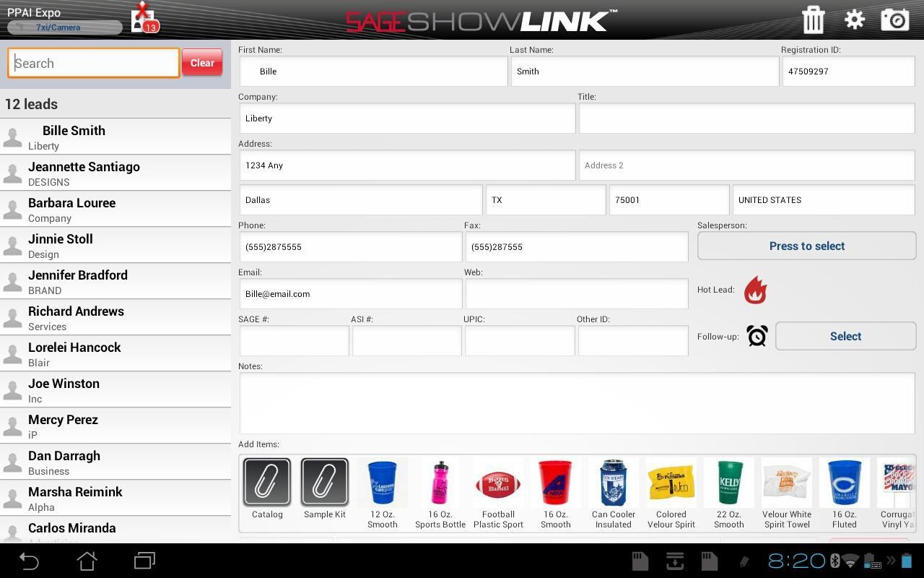Edit the Company field Liberty
Screen dimensions: 924x578
407,118
